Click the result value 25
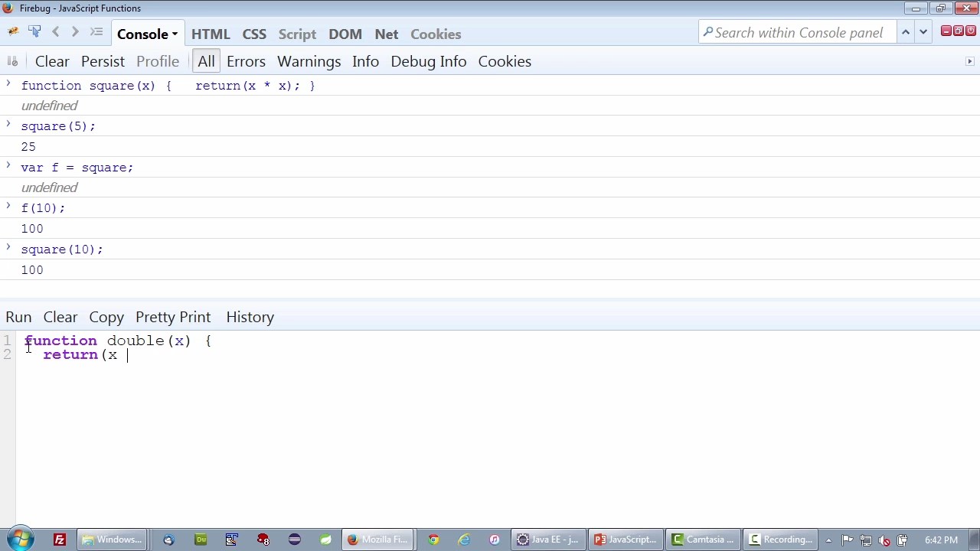 (x=28, y=147)
